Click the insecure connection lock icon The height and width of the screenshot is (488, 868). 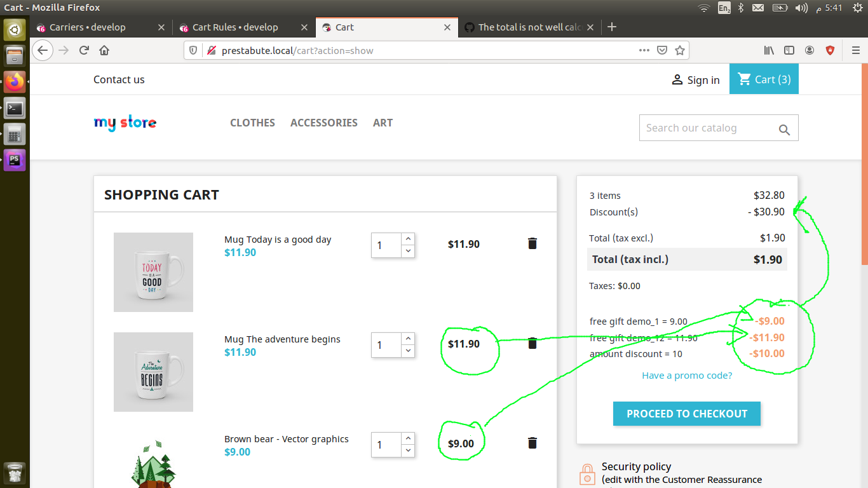point(211,50)
